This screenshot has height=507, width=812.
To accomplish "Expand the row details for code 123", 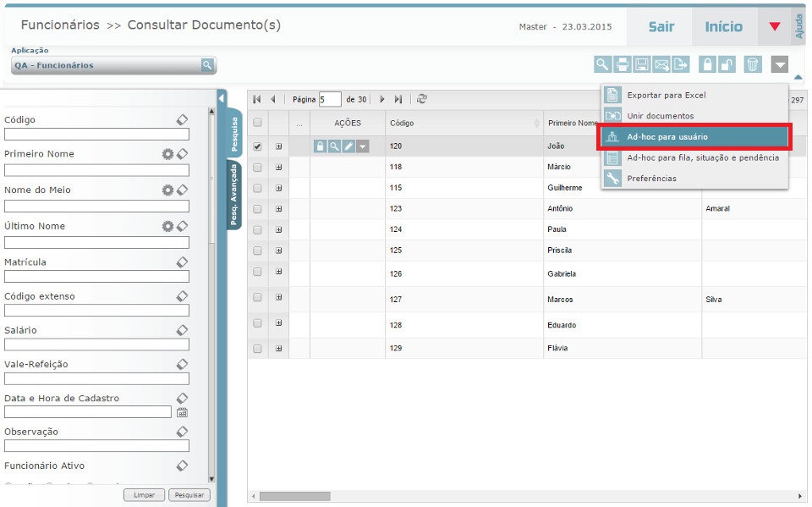I will click(278, 208).
